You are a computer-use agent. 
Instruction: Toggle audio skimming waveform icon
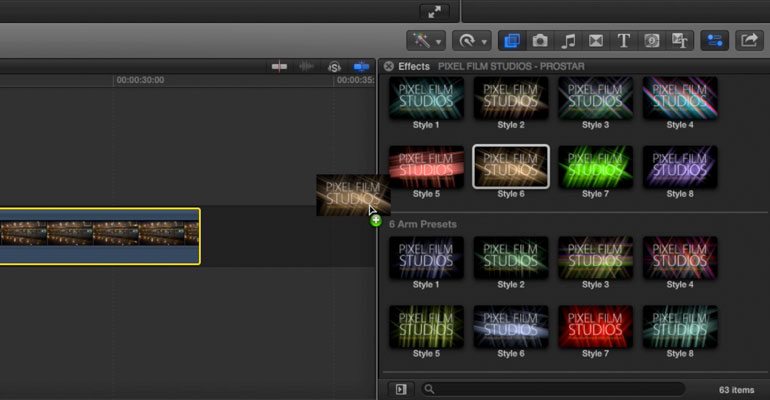pyautogui.click(x=306, y=66)
